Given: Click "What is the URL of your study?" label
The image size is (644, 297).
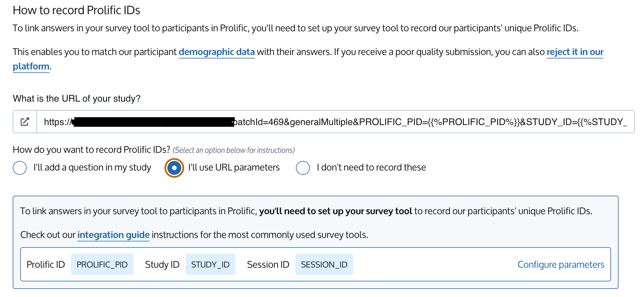Looking at the screenshot, I should tap(77, 98).
